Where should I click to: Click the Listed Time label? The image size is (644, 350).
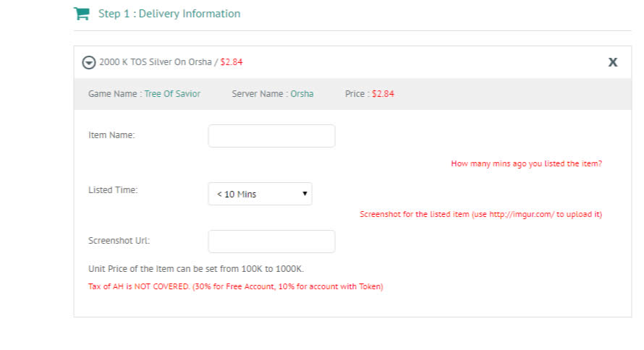point(113,190)
